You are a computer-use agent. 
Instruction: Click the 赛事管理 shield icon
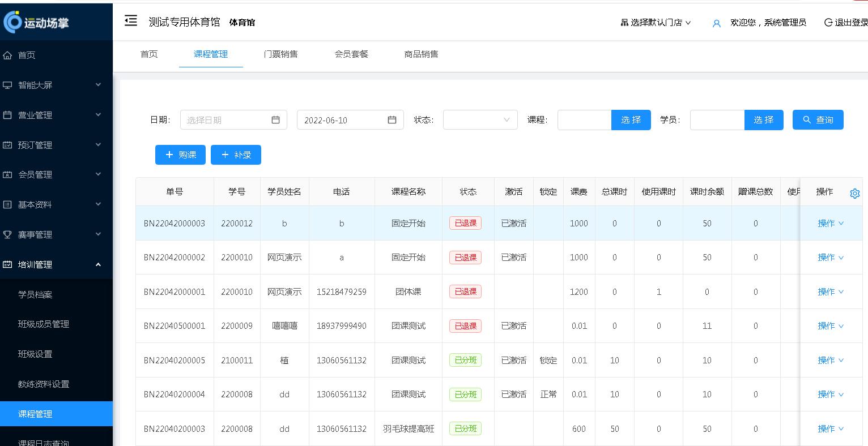click(8, 234)
